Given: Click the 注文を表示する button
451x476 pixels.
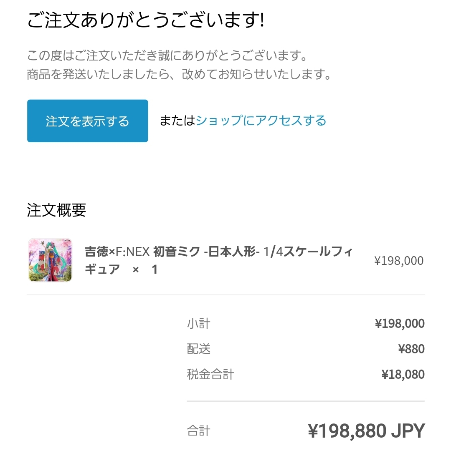Looking at the screenshot, I should [88, 121].
